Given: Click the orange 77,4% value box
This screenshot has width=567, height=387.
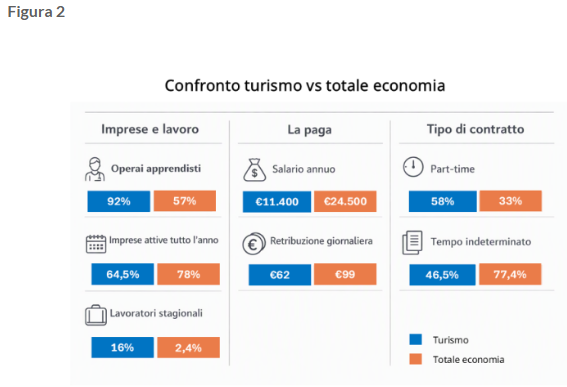Looking at the screenshot, I should [x=510, y=275].
